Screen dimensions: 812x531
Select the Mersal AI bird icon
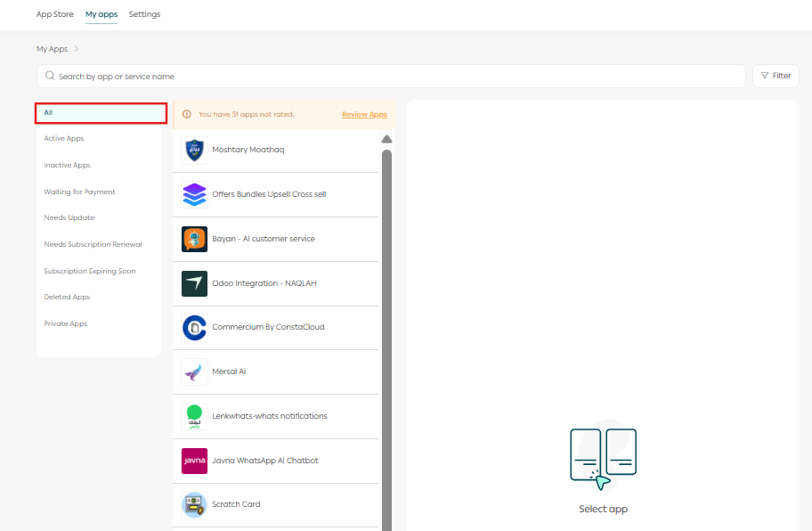[194, 372]
